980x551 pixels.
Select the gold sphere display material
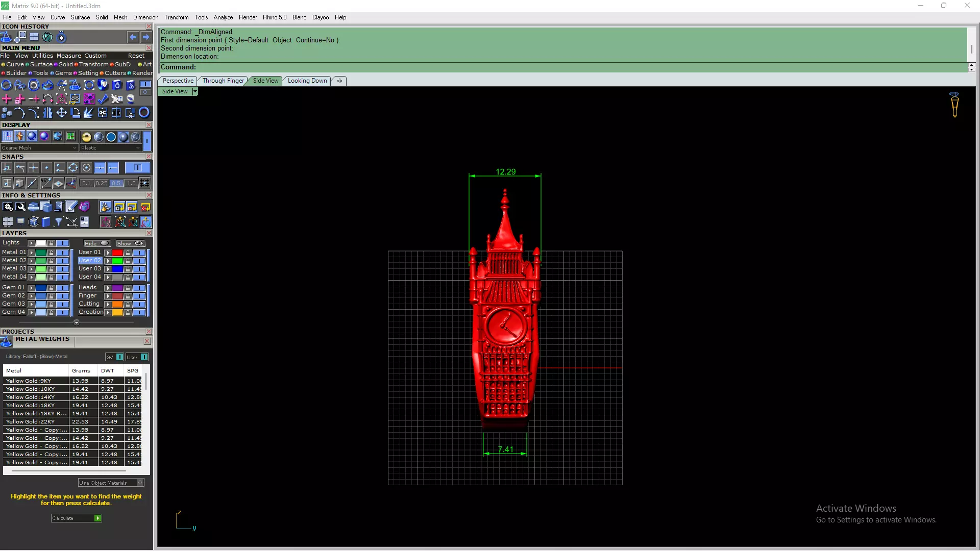[86, 137]
